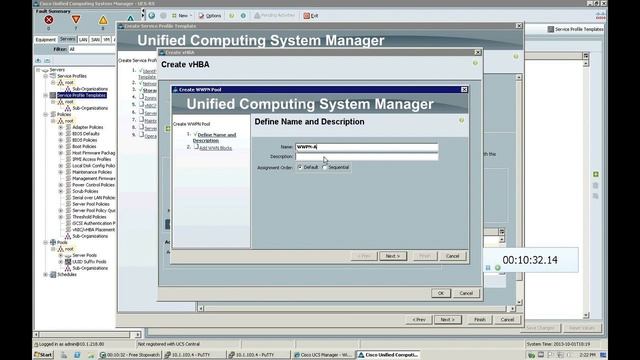Open the New dropdown in toolbar
The height and width of the screenshot is (360, 640).
point(182,16)
